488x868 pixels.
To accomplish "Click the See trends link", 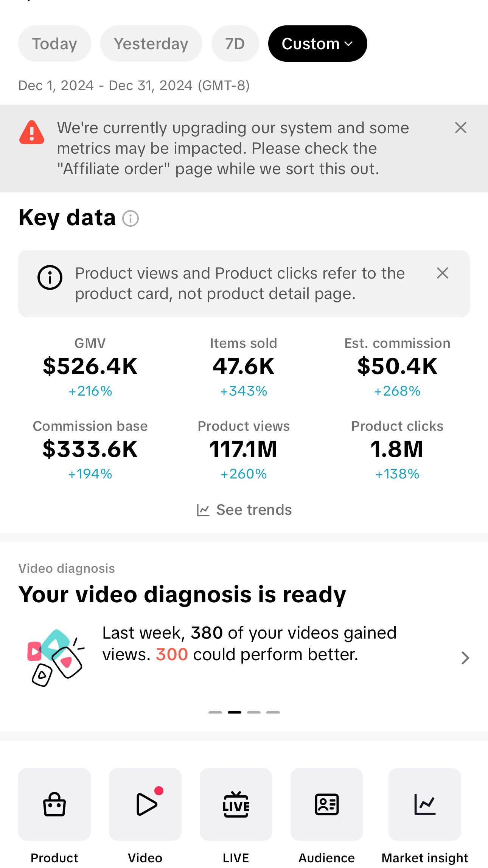I will click(253, 510).
